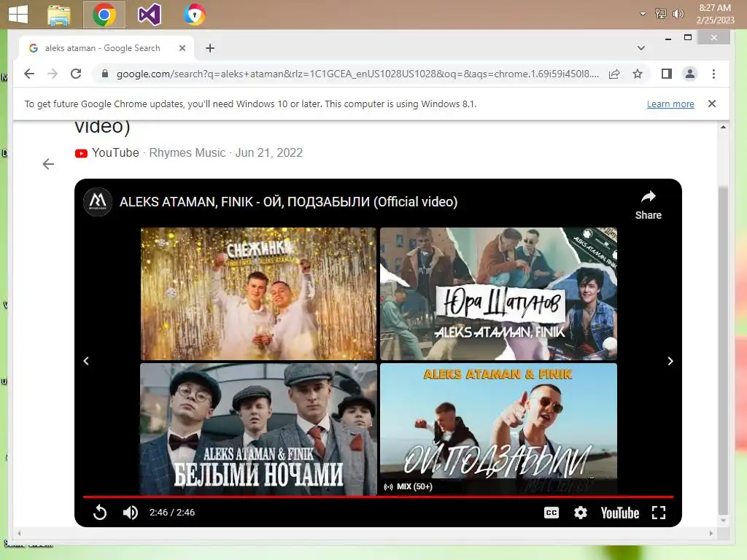Seek within the red video progress bar
This screenshot has height=560, width=747.
[379, 497]
